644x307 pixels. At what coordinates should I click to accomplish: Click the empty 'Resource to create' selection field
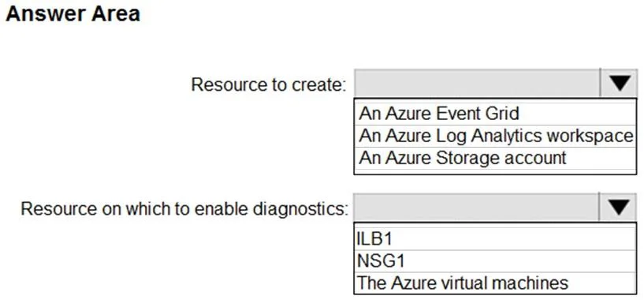click(x=477, y=84)
